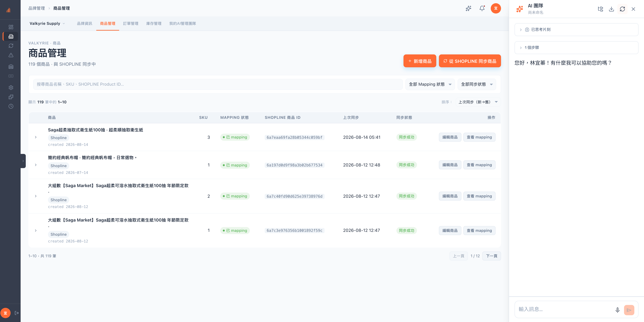This screenshot has width=644, height=322.
Task: Click the send message arrow button
Action: (x=629, y=310)
